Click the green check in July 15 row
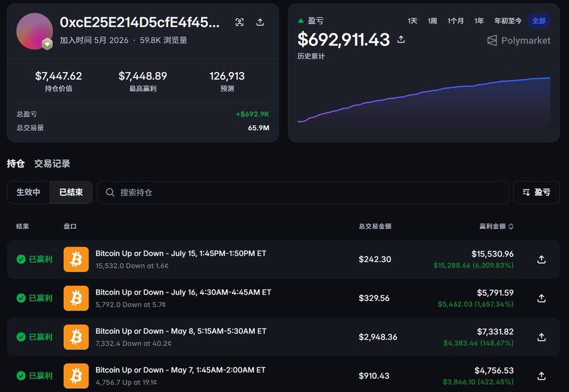 click(21, 259)
